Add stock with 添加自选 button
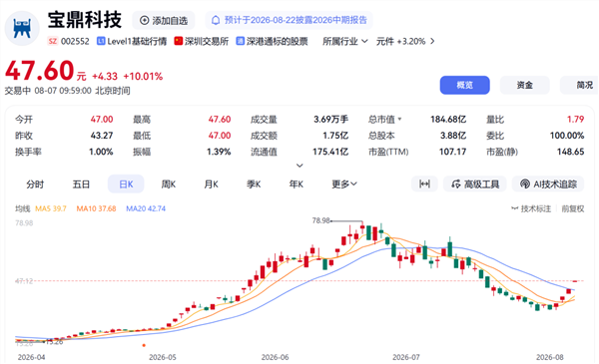Viewport: 599px width, 364px height. coord(164,21)
